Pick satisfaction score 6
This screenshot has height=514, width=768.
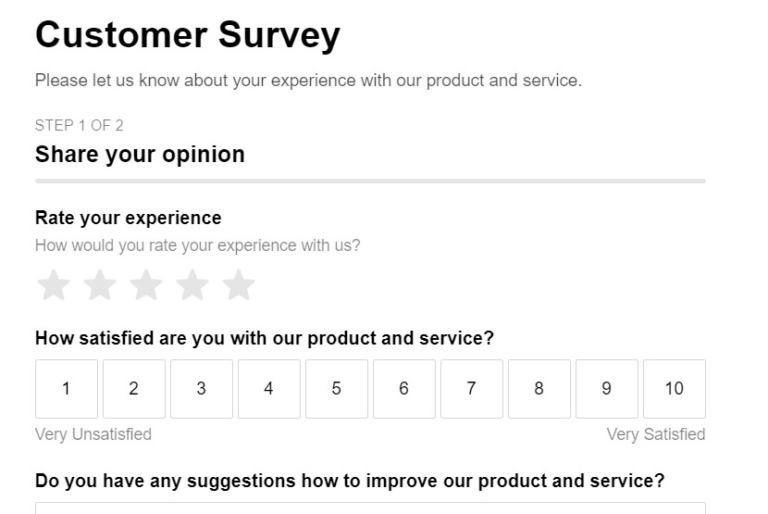pos(404,389)
